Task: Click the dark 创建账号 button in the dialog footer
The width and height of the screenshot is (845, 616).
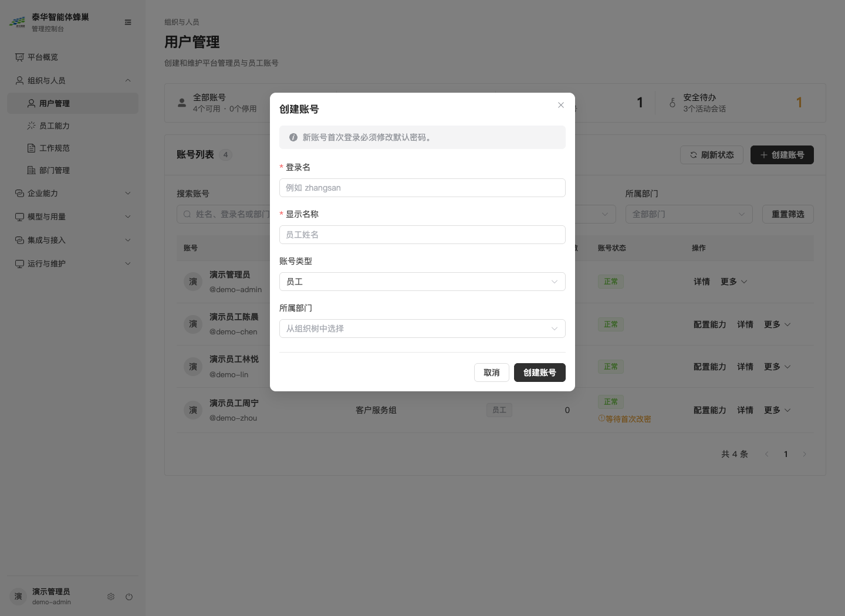Action: (x=540, y=373)
